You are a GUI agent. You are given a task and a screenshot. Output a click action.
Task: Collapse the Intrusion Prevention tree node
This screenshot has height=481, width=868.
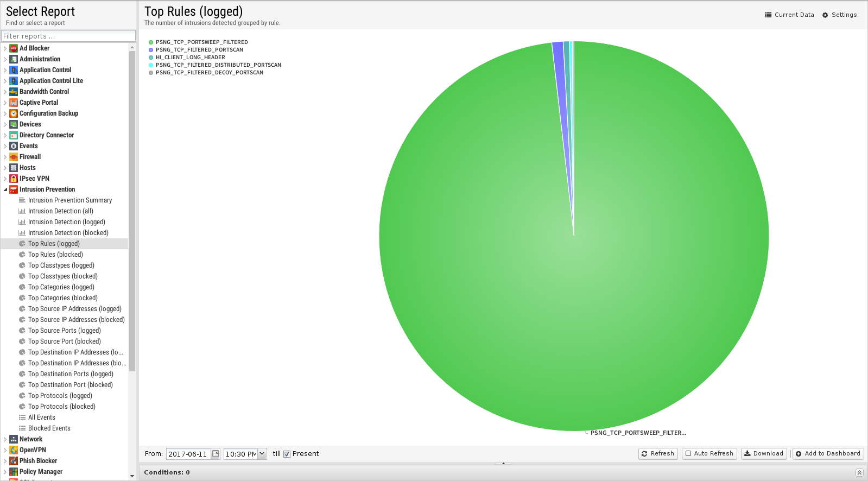5,189
